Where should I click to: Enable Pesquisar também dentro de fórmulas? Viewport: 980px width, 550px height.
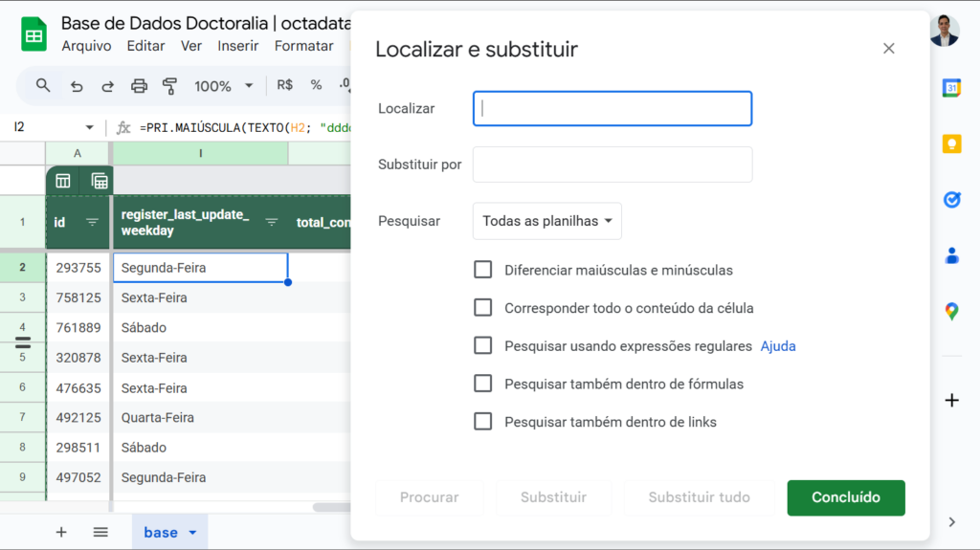pyautogui.click(x=482, y=384)
